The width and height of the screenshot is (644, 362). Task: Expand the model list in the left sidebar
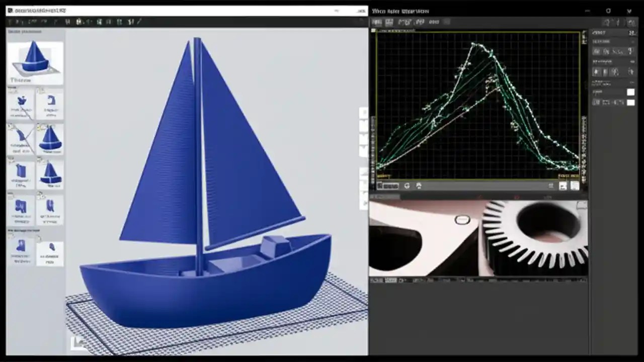tap(20, 31)
